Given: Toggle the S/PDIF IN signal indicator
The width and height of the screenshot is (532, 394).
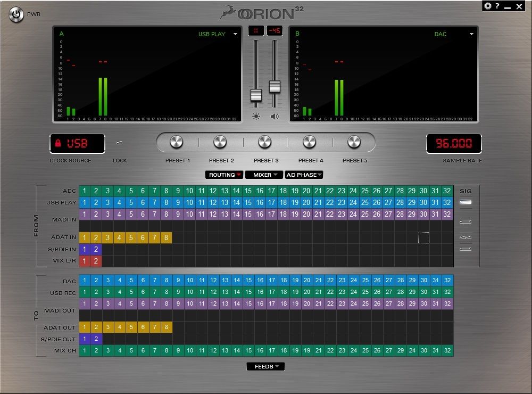Looking at the screenshot, I should pos(466,249).
